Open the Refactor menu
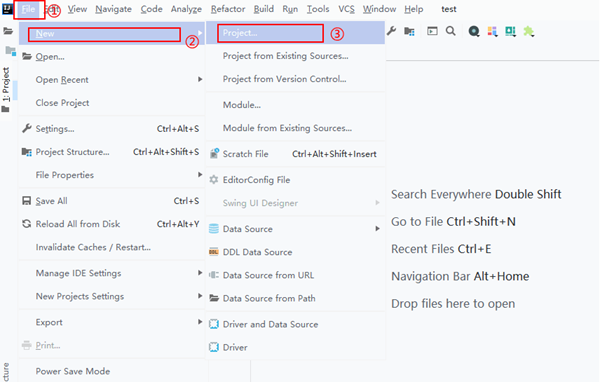Image resolution: width=600 pixels, height=382 pixels. pos(228,9)
